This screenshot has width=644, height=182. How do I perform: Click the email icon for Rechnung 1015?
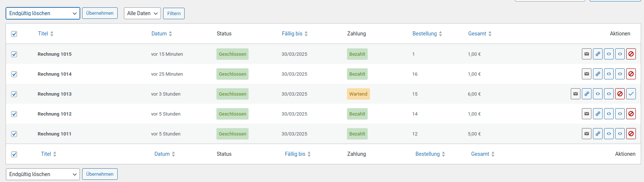pyautogui.click(x=587, y=54)
